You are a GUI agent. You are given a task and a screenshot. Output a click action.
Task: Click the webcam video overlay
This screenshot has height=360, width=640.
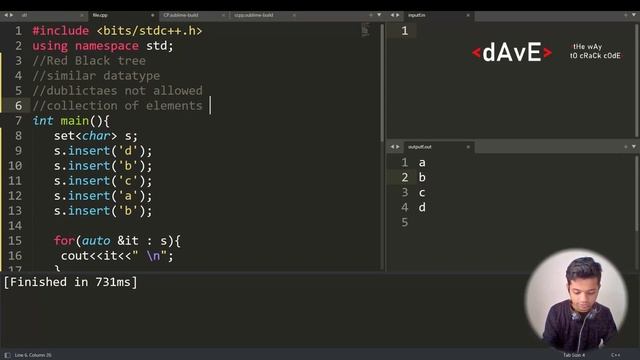(x=576, y=300)
